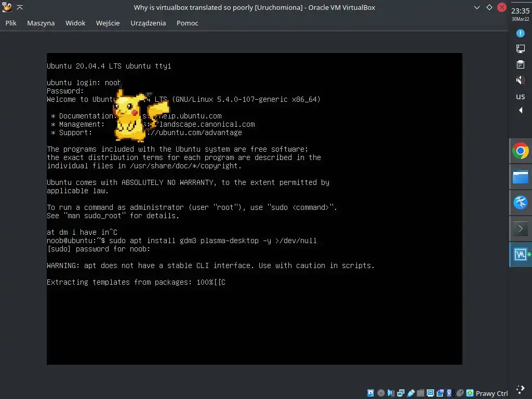The height and width of the screenshot is (399, 532).
Task: Click the 'ubuntu login: noob' line
Action: 84,83
